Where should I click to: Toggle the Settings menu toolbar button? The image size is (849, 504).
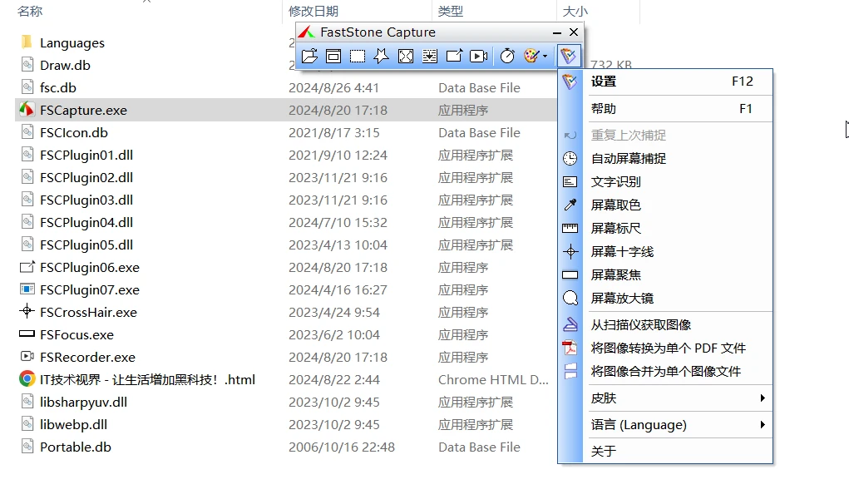(x=569, y=56)
